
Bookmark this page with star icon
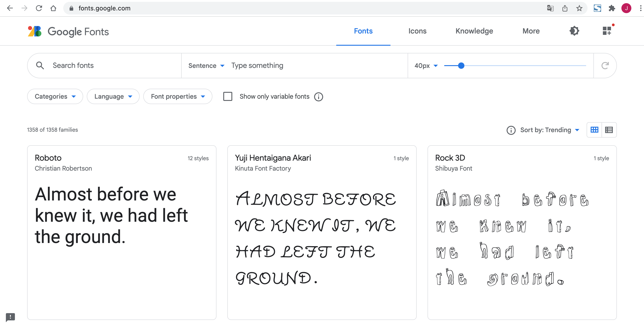point(579,8)
